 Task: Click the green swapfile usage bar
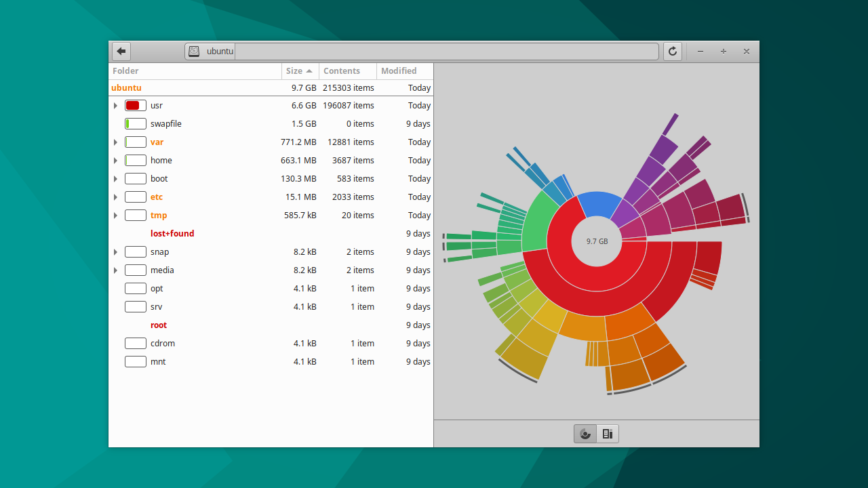[x=135, y=123]
